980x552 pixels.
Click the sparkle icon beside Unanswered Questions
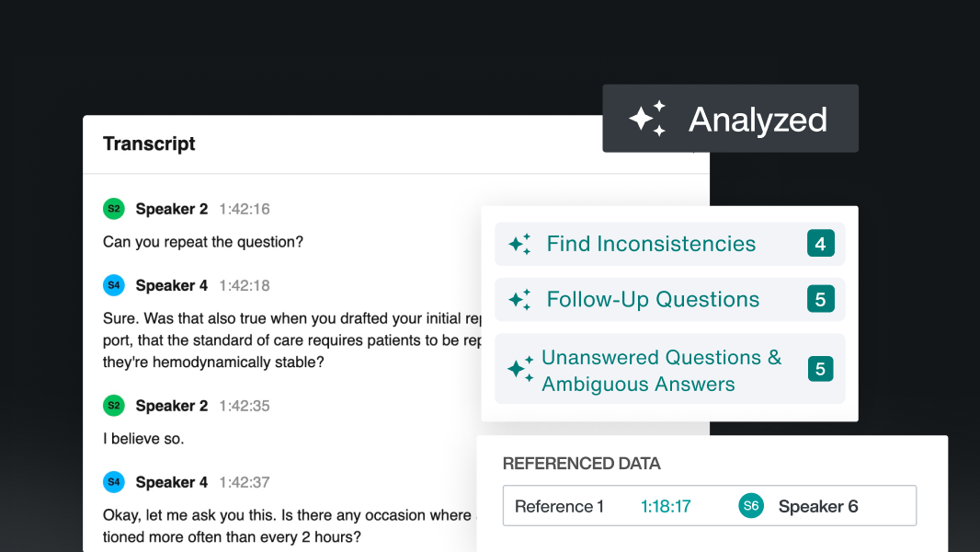[519, 370]
